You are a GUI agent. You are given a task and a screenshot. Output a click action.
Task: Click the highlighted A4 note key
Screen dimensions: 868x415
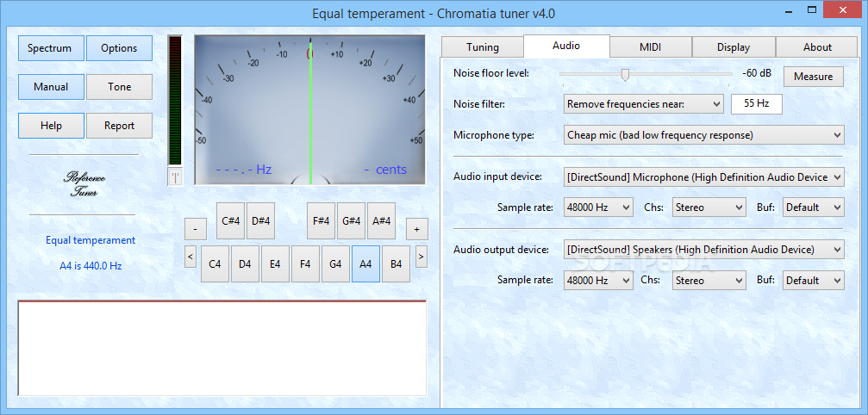pyautogui.click(x=366, y=263)
